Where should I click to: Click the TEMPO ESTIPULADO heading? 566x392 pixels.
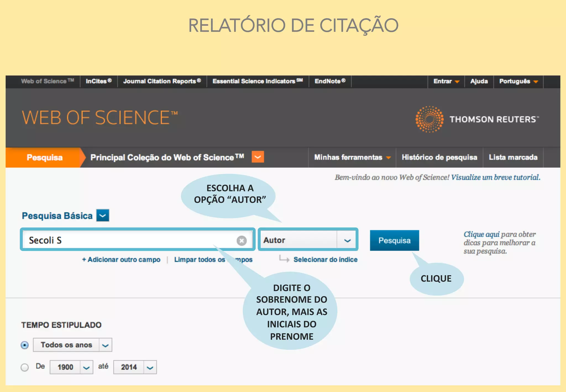[61, 325]
